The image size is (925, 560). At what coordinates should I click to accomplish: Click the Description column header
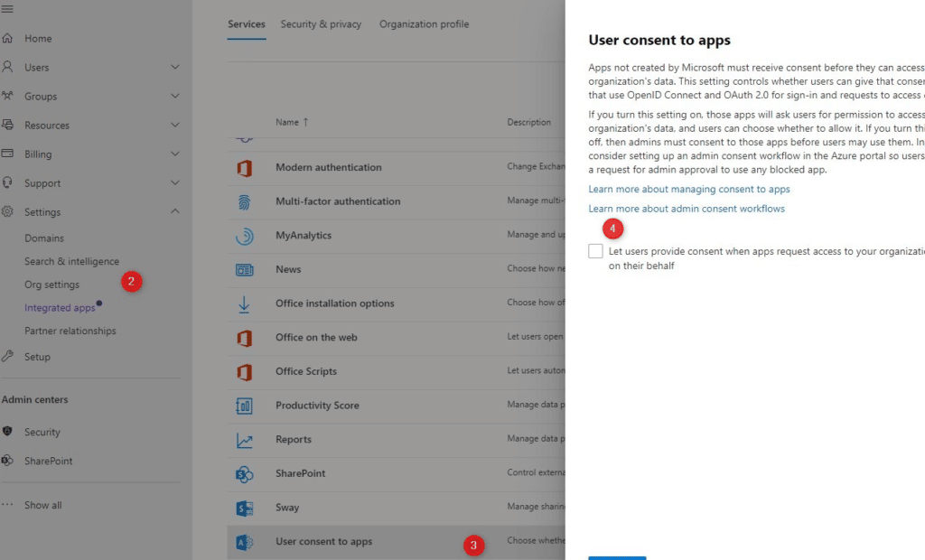[x=529, y=122]
